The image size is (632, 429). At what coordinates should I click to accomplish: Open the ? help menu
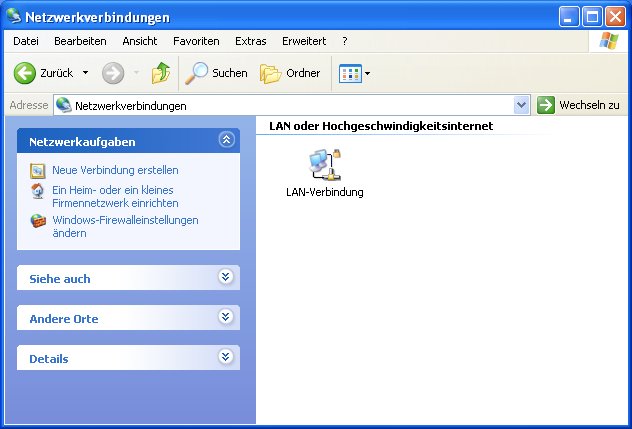[x=345, y=41]
